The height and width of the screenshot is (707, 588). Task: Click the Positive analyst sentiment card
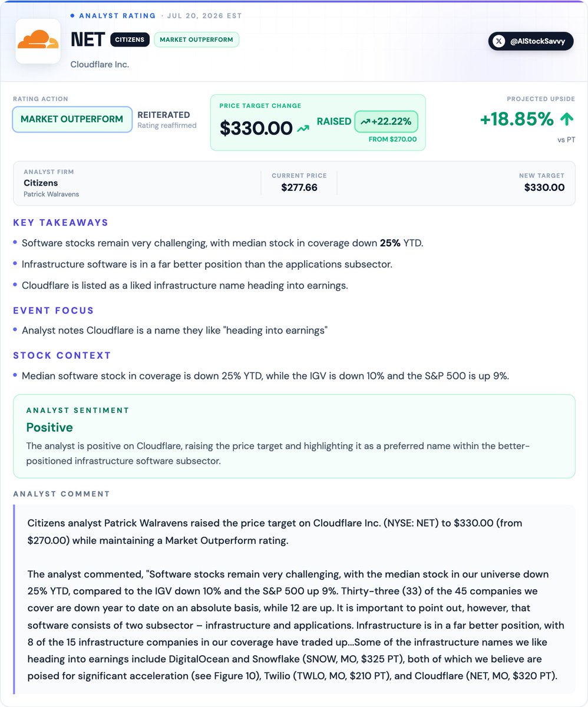(x=294, y=436)
